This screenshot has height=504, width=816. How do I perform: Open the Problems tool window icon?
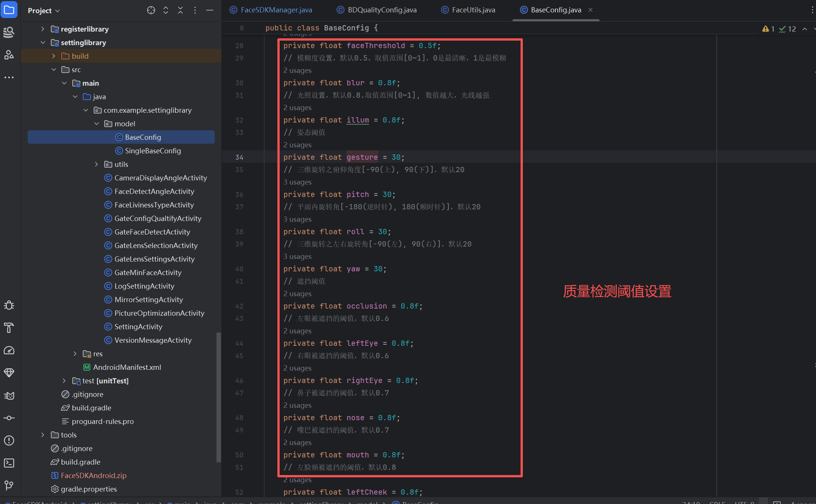9,440
